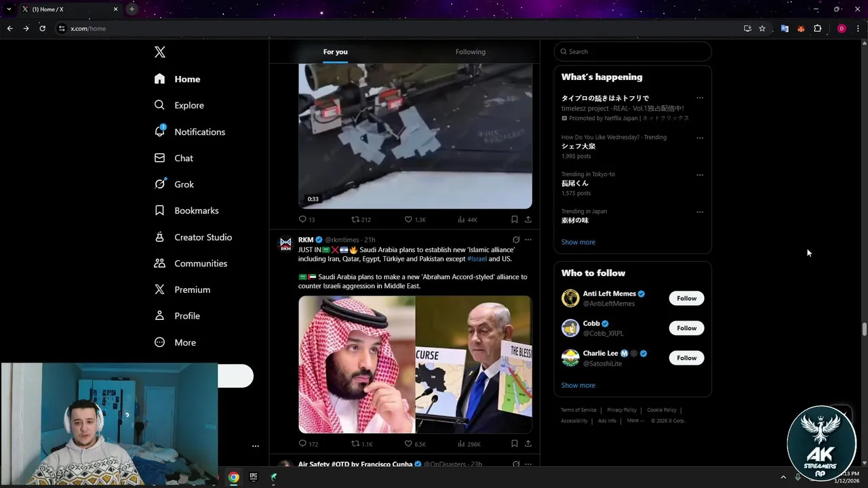The height and width of the screenshot is (488, 868).
Task: Open Epic Games Launcher from taskbar
Action: click(254, 477)
